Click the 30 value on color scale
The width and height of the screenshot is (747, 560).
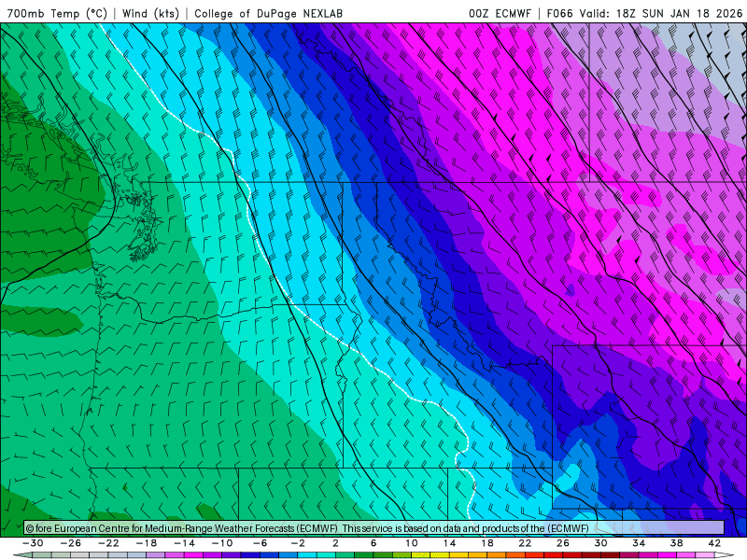pyautogui.click(x=600, y=543)
